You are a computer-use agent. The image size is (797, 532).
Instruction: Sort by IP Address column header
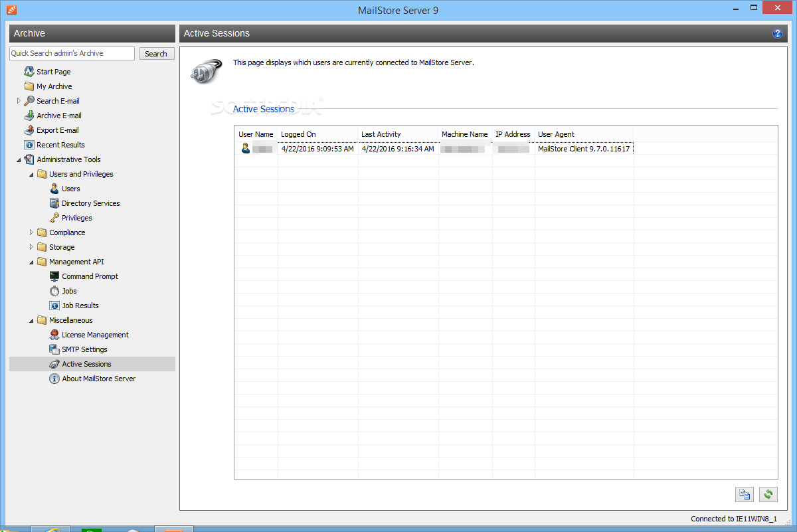coord(513,134)
